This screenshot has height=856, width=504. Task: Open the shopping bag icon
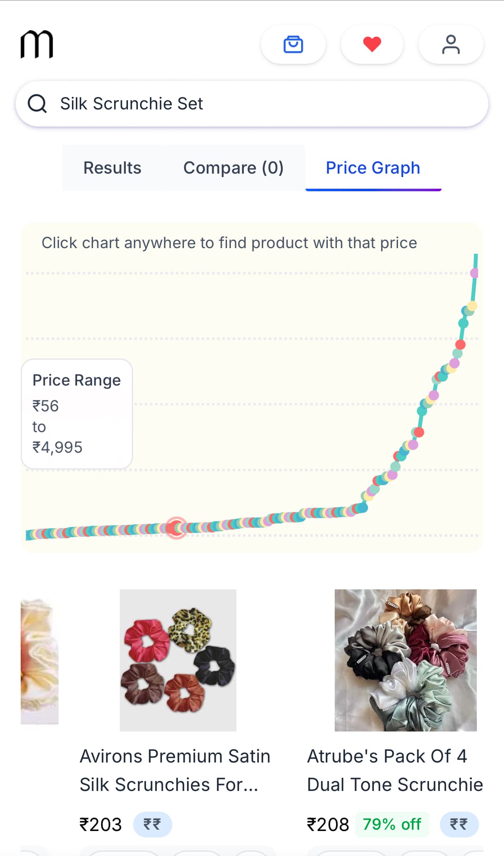click(x=293, y=44)
